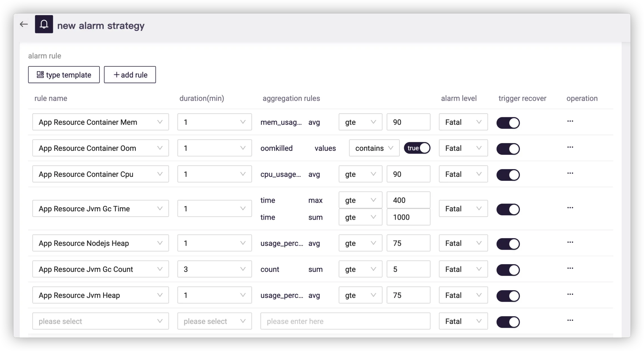
Task: Toggle the oomkilled true switch
Action: point(417,148)
